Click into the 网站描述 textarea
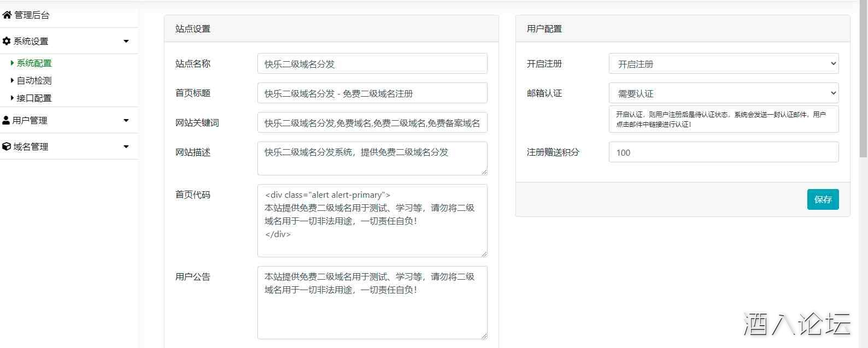This screenshot has width=868, height=348. point(372,158)
